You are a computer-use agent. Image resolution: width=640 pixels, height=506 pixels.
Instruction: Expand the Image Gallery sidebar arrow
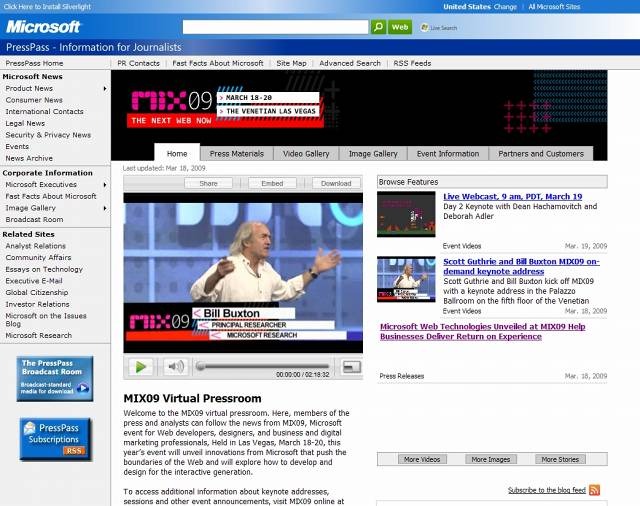click(x=105, y=208)
